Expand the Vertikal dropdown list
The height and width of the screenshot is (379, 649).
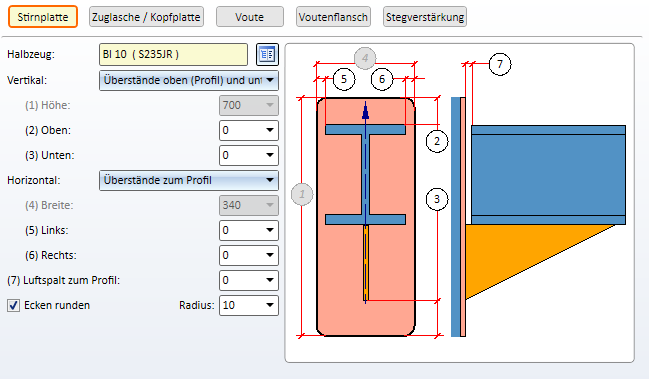pyautogui.click(x=189, y=80)
